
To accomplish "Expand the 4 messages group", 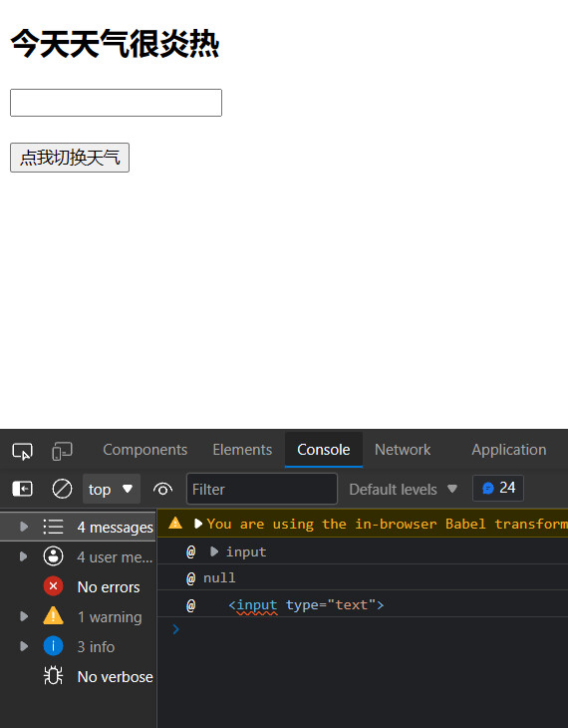I will pyautogui.click(x=24, y=527).
